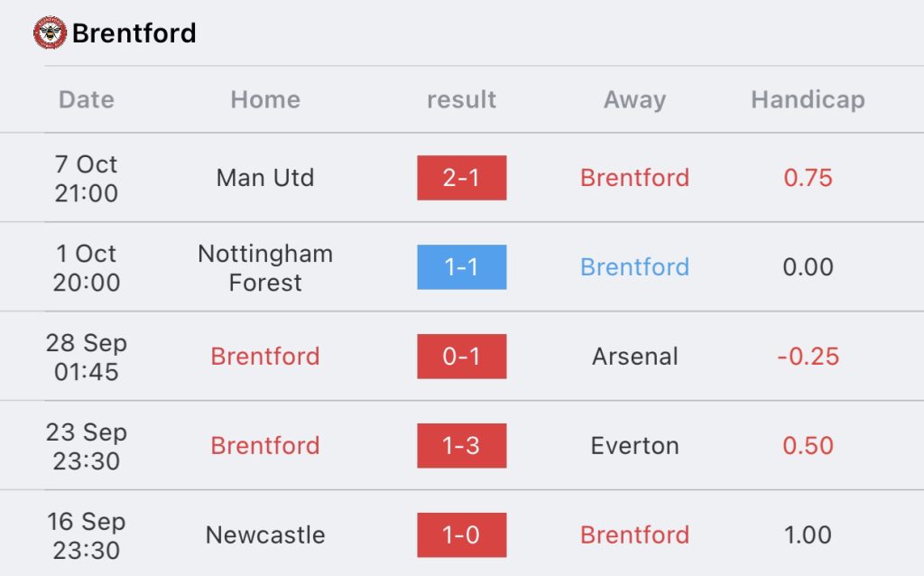Select the 0.75 handicap value
Viewport: 924px width, 576px height.
(808, 178)
